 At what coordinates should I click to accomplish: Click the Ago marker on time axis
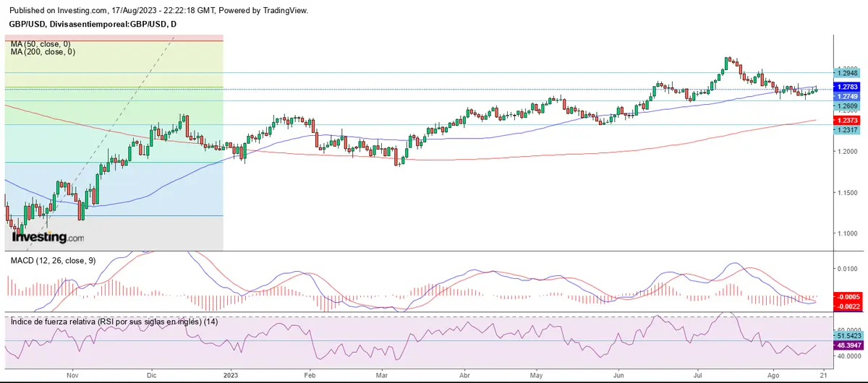[773, 376]
